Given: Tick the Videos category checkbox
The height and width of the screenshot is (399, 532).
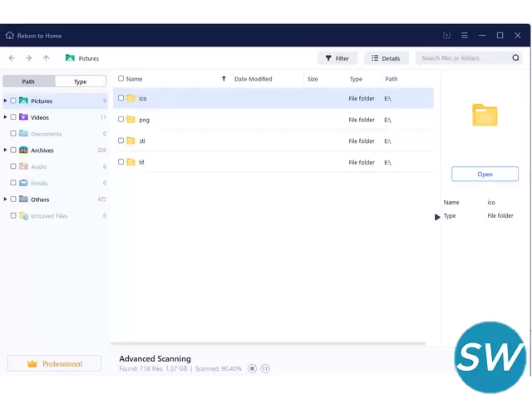Looking at the screenshot, I should tap(13, 117).
